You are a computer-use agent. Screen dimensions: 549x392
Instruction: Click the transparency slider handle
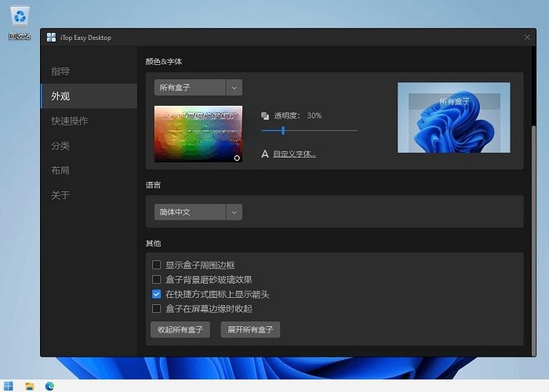(283, 131)
